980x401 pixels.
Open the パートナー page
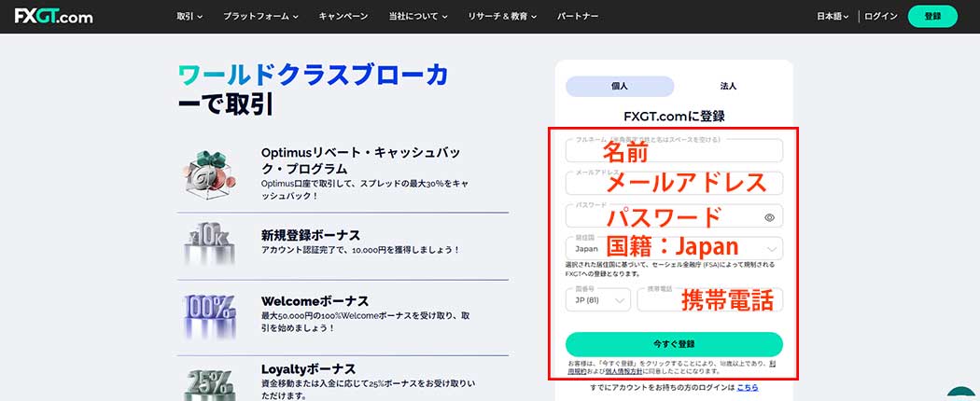pyautogui.click(x=578, y=17)
